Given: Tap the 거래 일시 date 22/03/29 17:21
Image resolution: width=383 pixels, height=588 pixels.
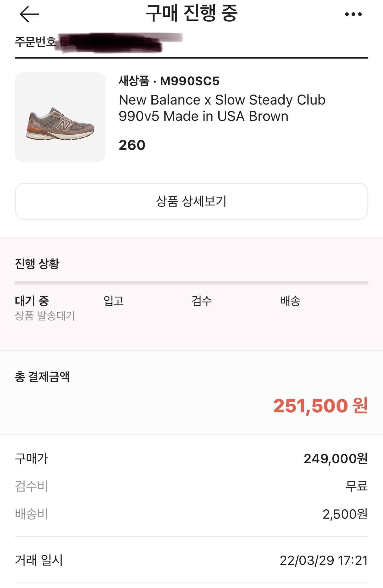Looking at the screenshot, I should coord(323,560).
